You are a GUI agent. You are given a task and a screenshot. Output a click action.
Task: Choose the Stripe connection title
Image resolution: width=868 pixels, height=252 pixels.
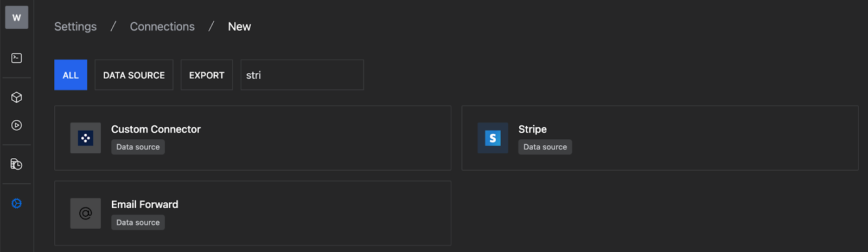(x=532, y=129)
